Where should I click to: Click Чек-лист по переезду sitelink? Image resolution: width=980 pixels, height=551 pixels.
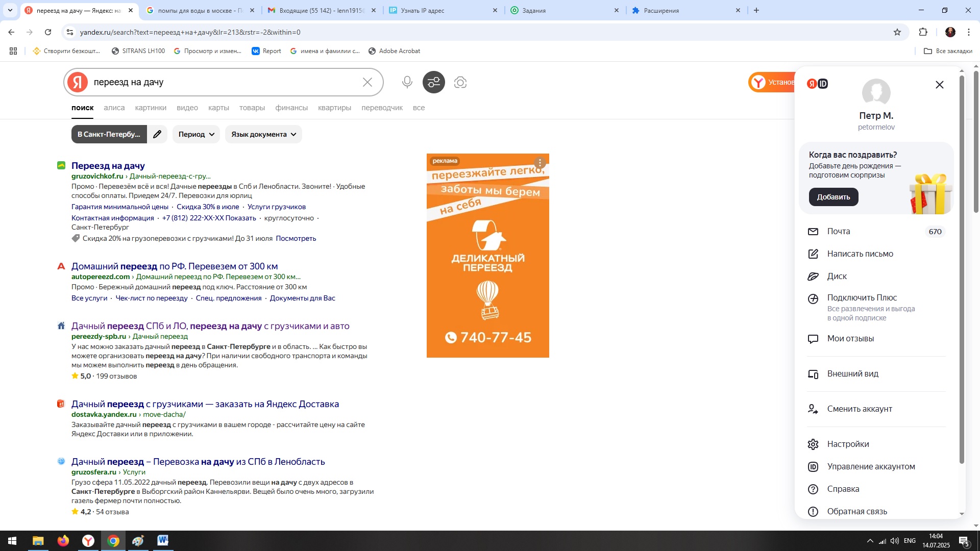tap(152, 298)
